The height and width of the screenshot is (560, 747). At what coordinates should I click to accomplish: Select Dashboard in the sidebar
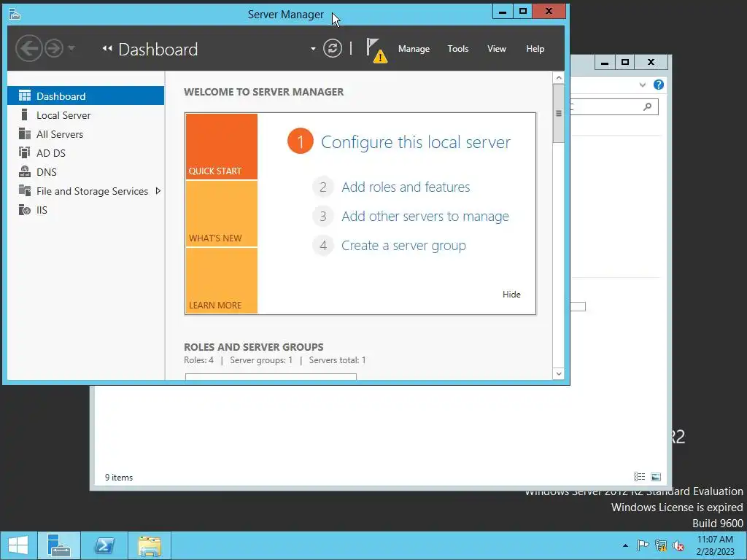tap(86, 96)
